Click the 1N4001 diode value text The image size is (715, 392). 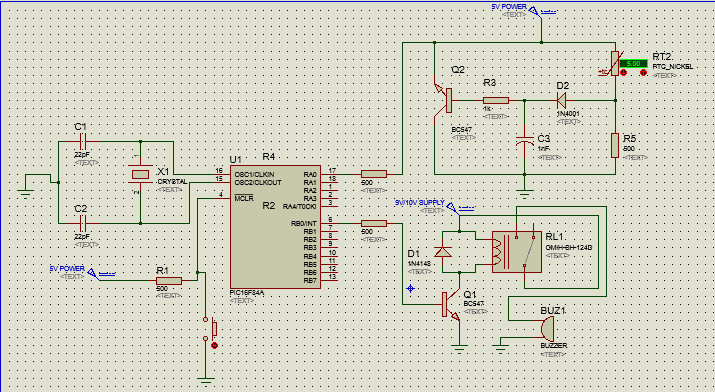(568, 114)
